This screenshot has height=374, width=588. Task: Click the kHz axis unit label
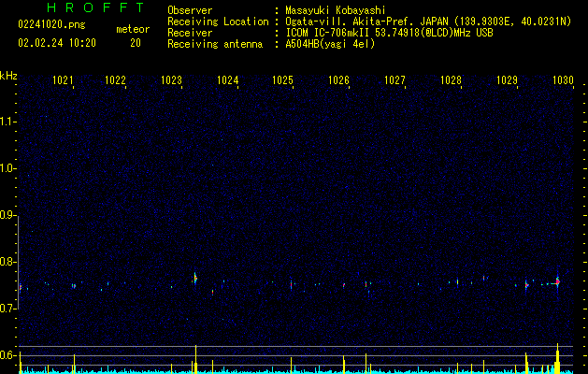click(x=8, y=76)
